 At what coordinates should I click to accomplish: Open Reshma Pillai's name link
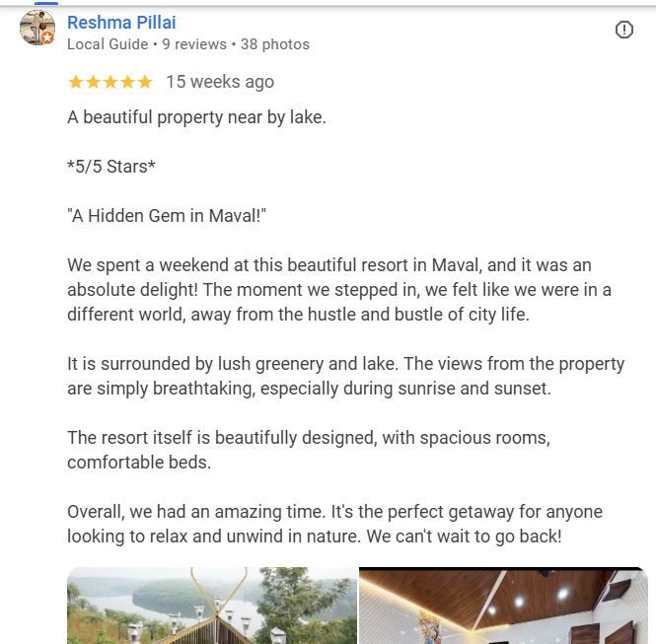click(x=121, y=22)
